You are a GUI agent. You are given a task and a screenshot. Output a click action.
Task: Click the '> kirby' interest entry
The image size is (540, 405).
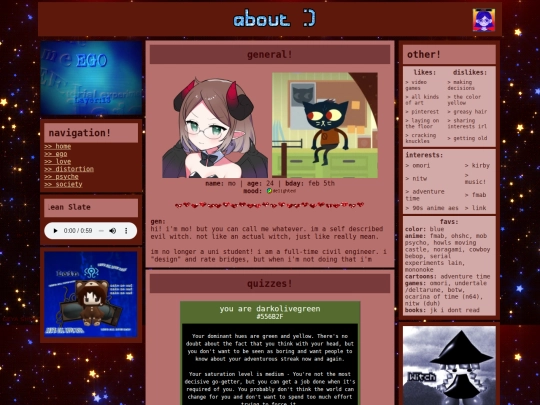(x=477, y=166)
